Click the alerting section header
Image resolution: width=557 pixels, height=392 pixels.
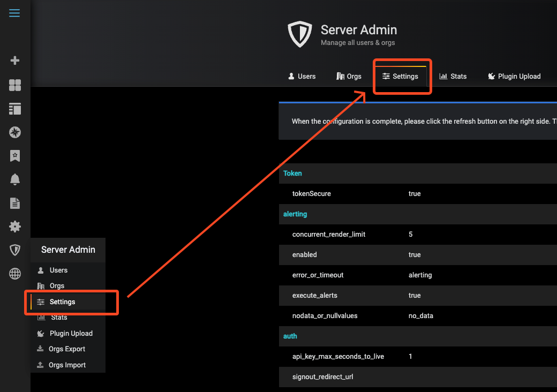[x=295, y=214]
